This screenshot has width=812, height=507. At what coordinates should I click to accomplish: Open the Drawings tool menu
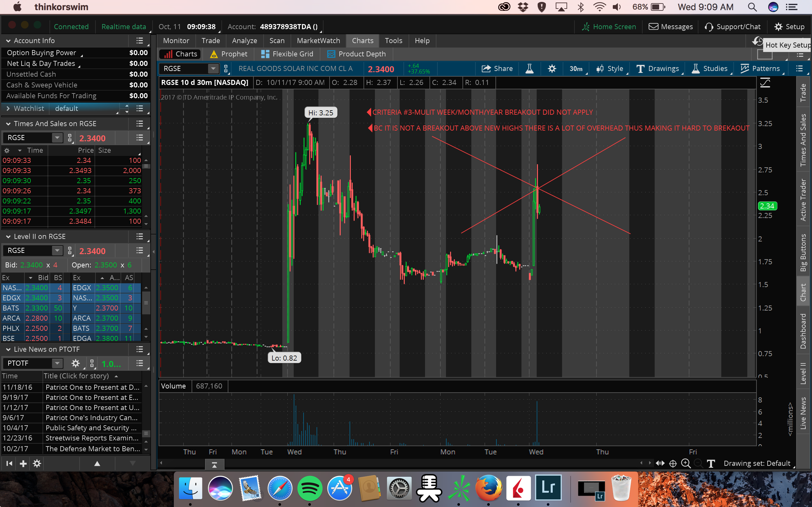pos(657,69)
